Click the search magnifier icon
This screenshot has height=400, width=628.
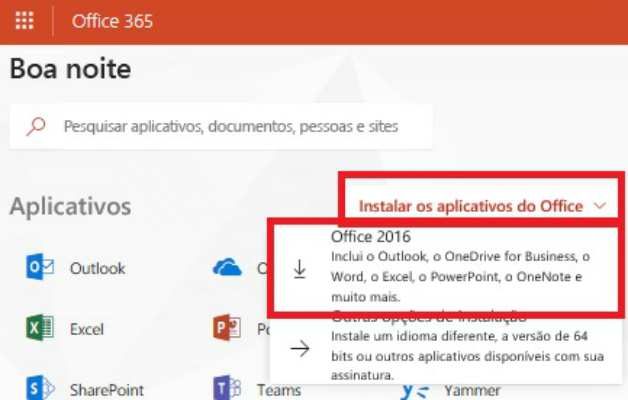(36, 127)
